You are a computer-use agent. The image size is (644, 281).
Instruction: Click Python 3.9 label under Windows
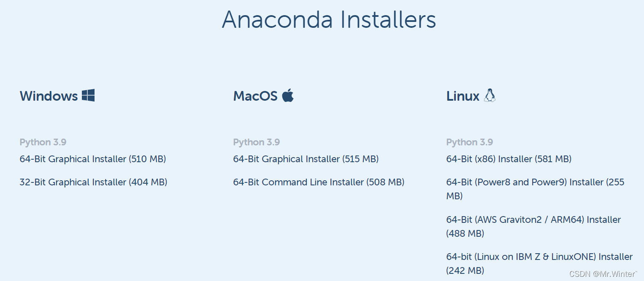point(43,142)
